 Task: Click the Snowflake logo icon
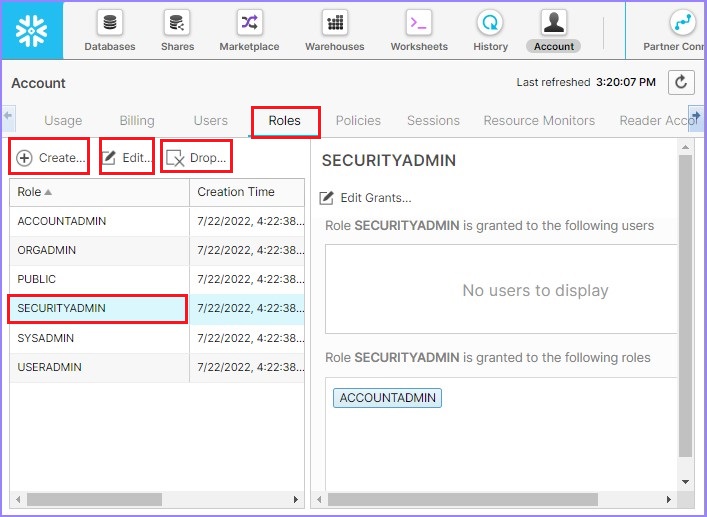(x=32, y=30)
